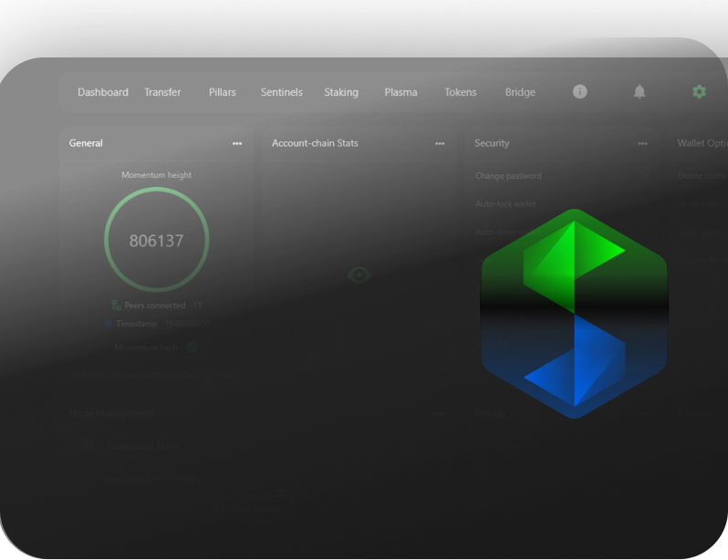The width and height of the screenshot is (728, 560).
Task: Open the Plasma tab
Action: coord(400,92)
